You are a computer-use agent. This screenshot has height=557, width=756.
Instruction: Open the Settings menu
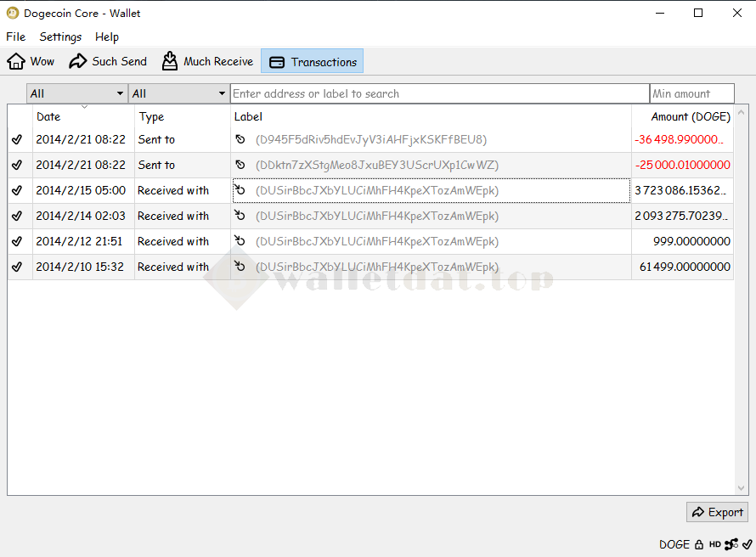60,37
